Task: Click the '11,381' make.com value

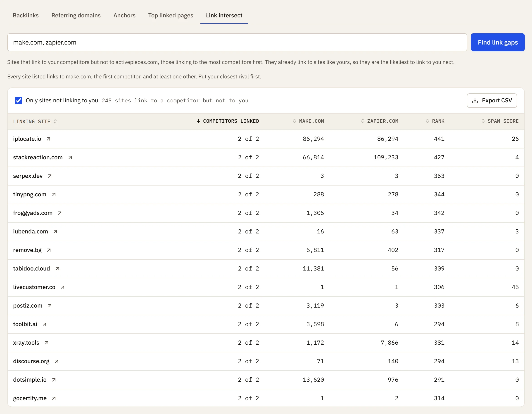Action: pos(313,269)
